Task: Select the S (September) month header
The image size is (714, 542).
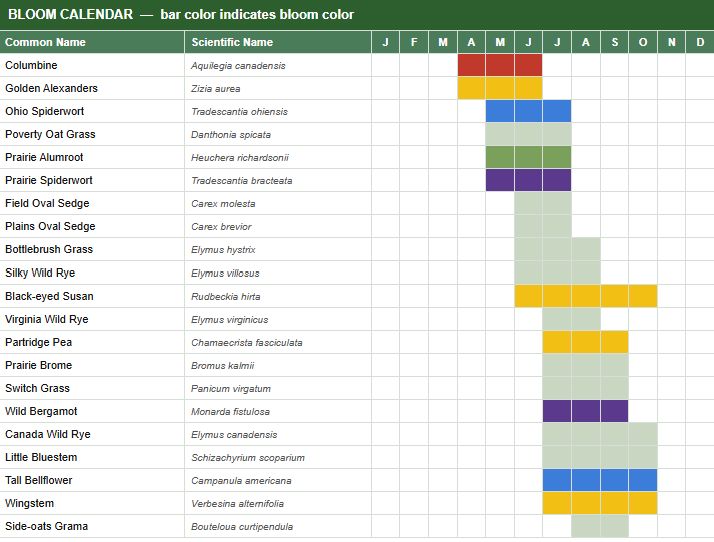Action: (614, 42)
